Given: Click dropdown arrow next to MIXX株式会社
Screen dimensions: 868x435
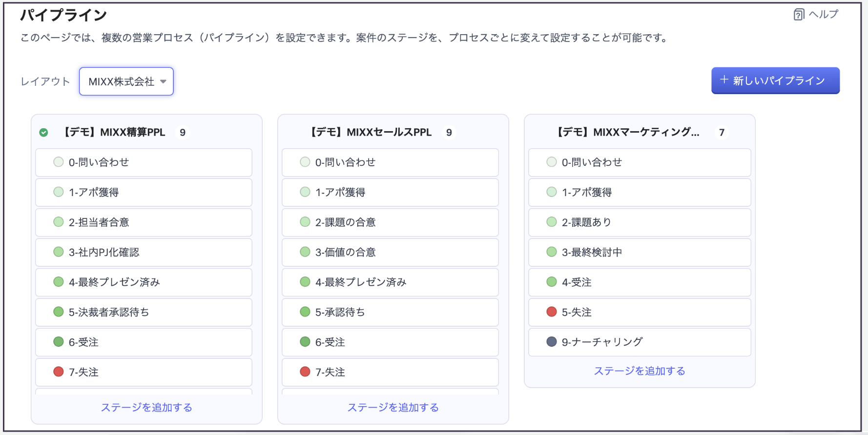Looking at the screenshot, I should pos(164,81).
